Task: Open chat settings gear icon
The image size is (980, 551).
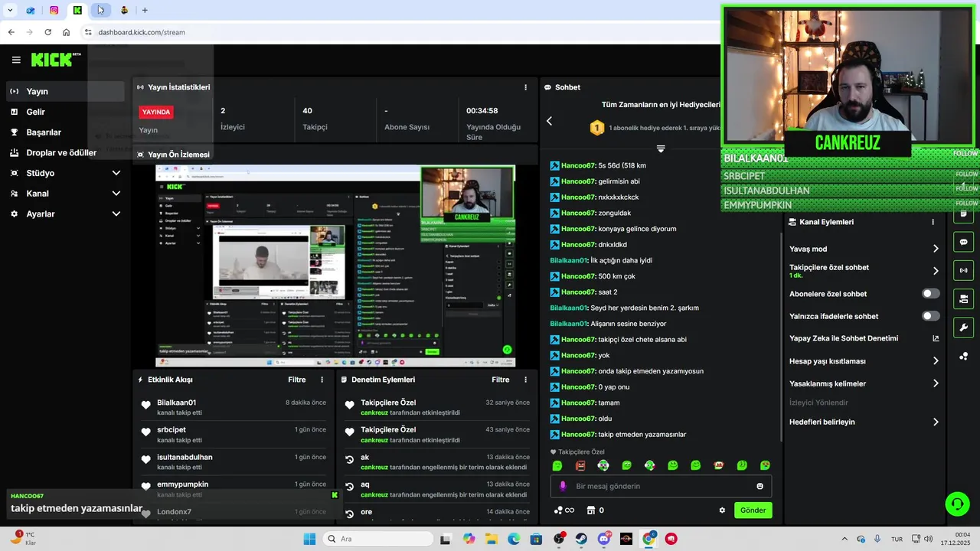Action: click(721, 510)
